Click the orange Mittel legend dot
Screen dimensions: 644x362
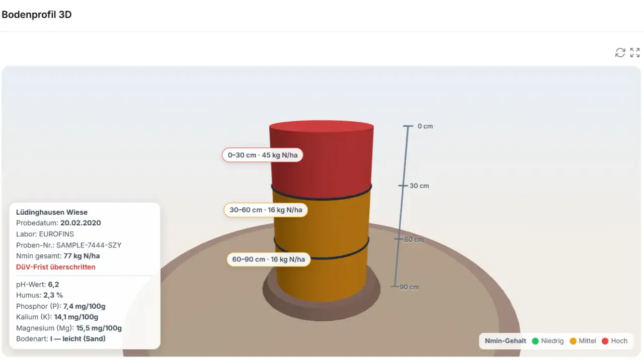pos(573,341)
